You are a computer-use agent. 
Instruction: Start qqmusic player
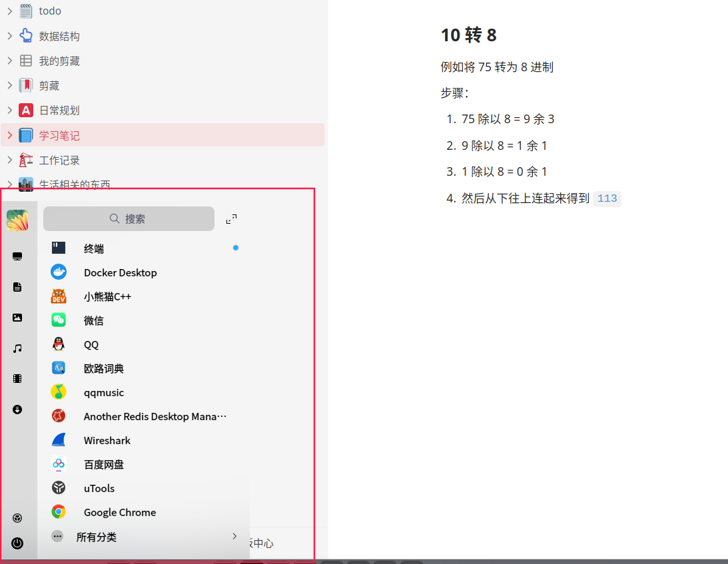tap(104, 392)
